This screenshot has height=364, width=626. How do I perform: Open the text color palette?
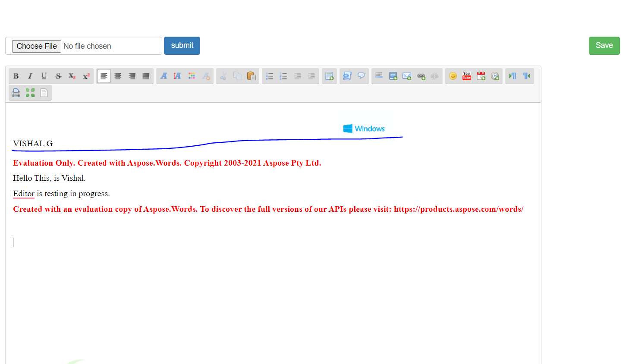[x=192, y=76]
